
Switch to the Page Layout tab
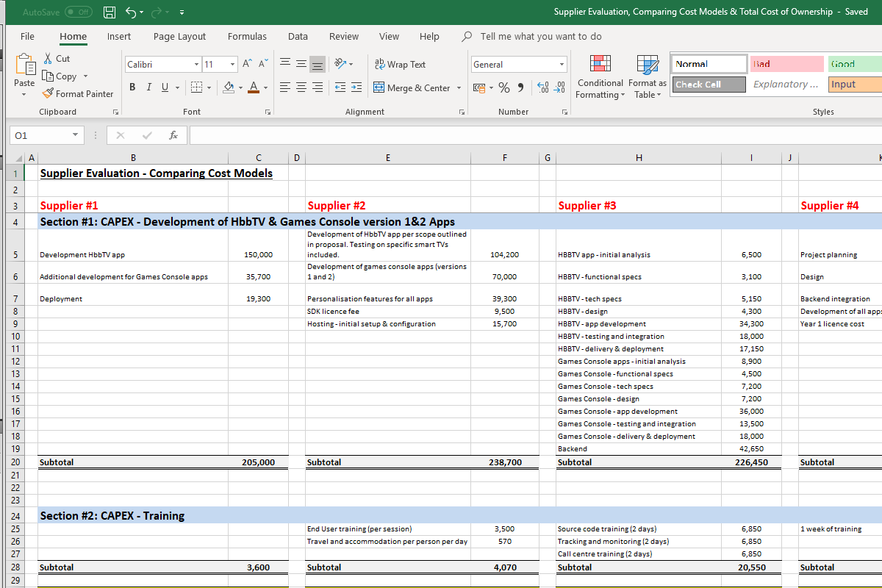179,37
